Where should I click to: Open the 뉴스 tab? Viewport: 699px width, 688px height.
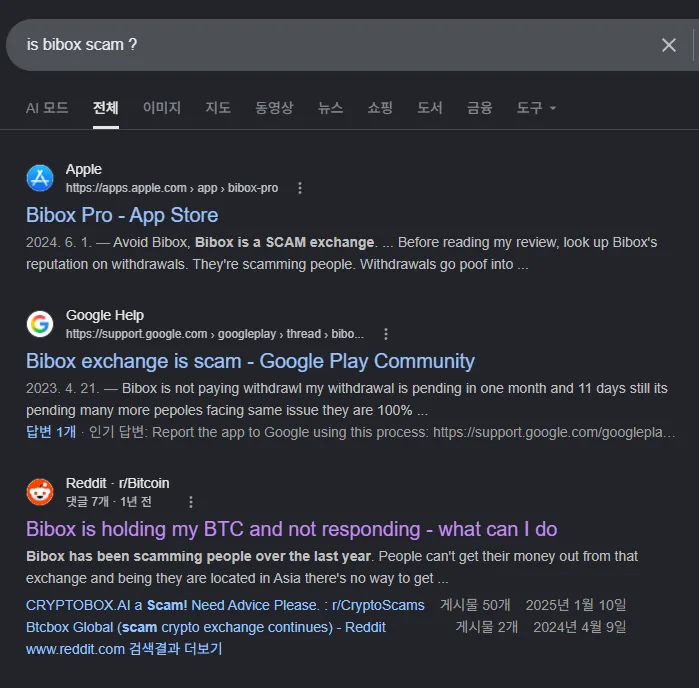330,107
